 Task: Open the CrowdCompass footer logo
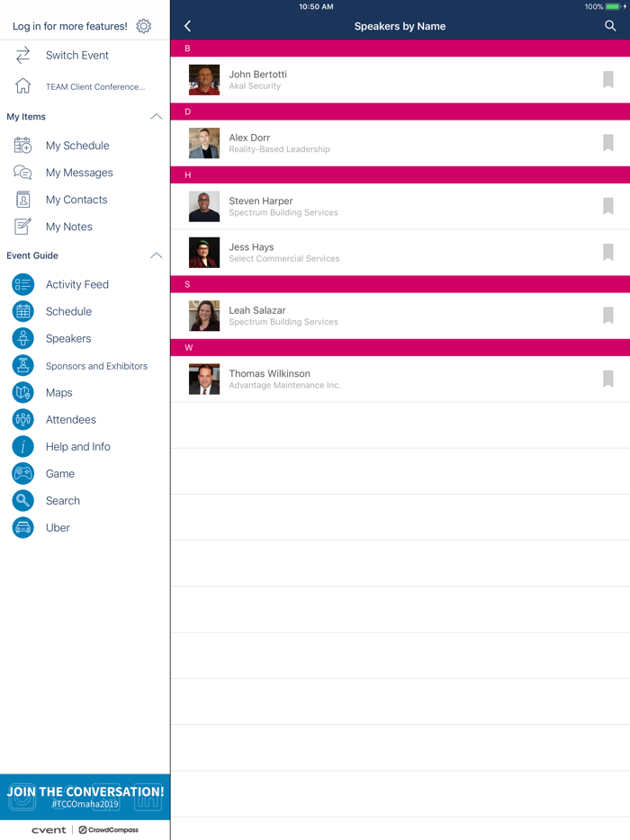tap(108, 830)
